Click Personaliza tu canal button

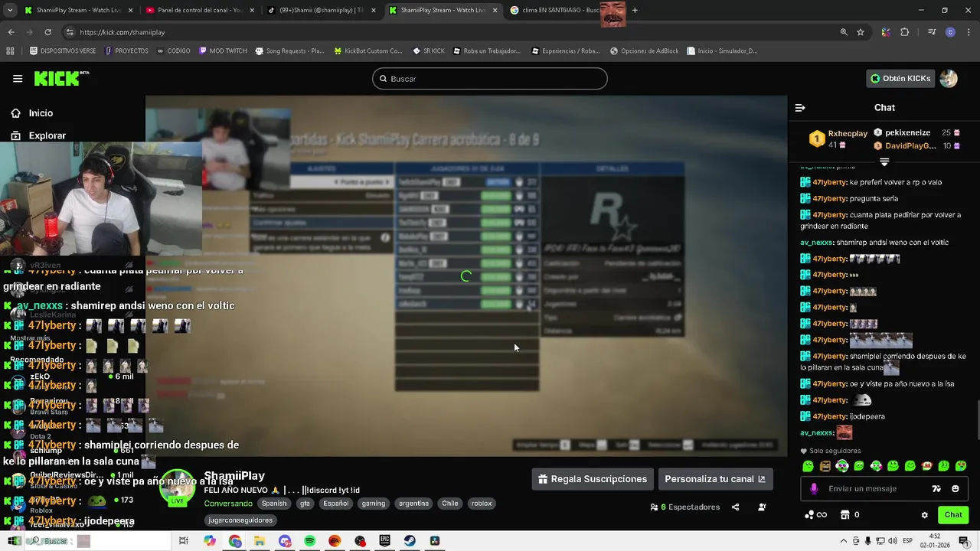click(x=715, y=479)
